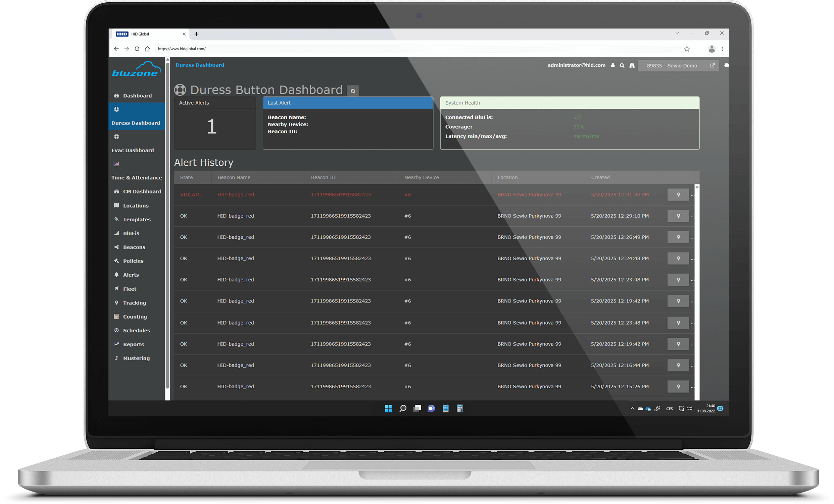Toggle the external link icon beside Sewio Demo
This screenshot has width=834, height=504.
[713, 65]
